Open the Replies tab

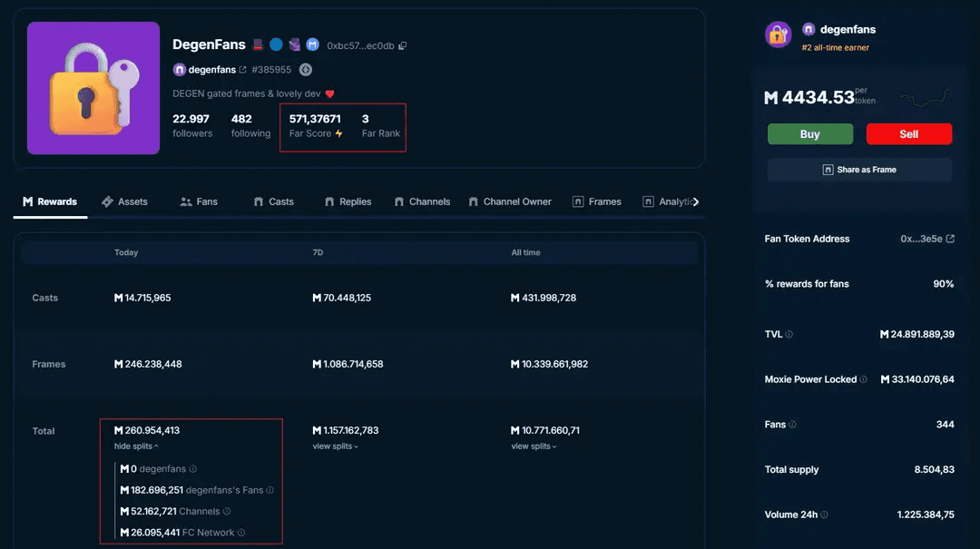pos(348,201)
